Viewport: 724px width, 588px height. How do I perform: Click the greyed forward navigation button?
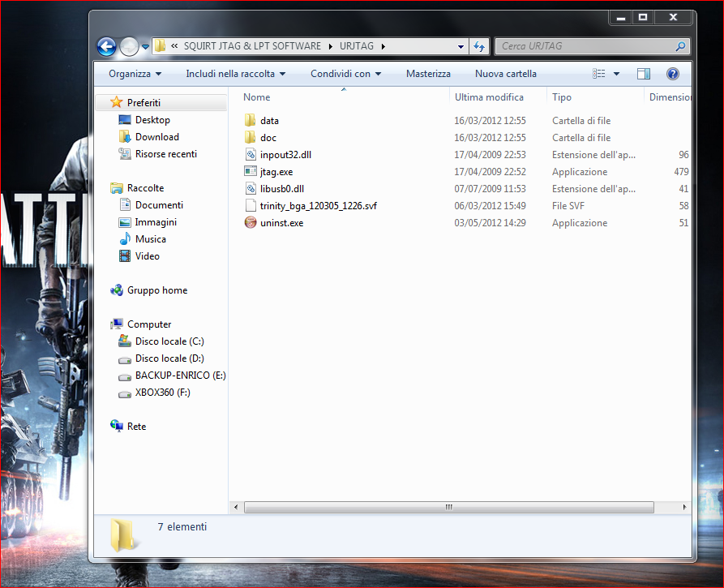129,47
